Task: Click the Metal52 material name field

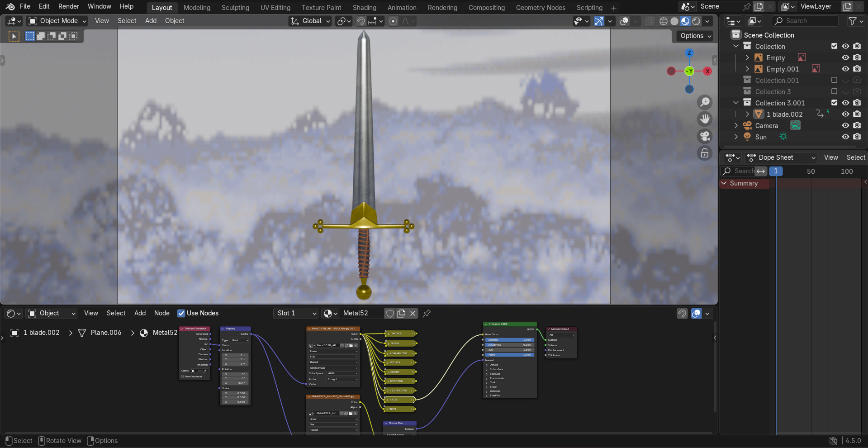Action: coord(362,313)
